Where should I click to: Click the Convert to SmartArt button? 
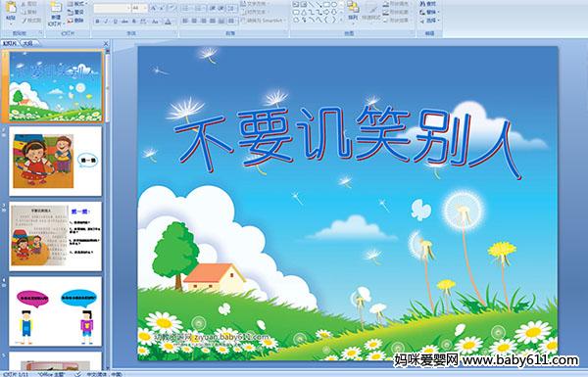click(264, 21)
